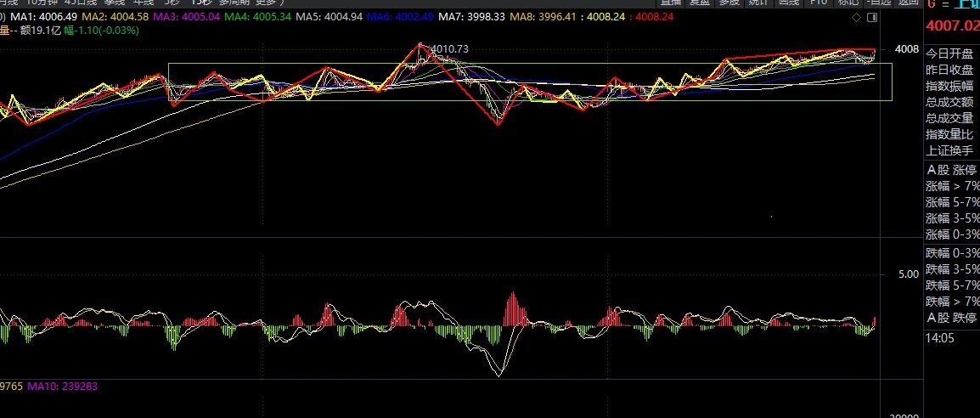
Task: Select the 跌幅 3-5% row
Action: point(951,270)
